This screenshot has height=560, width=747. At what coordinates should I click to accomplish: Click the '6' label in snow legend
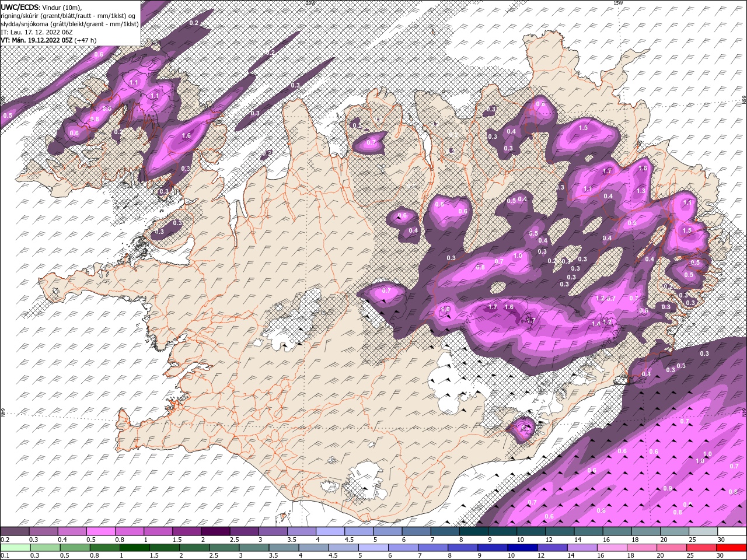404,540
